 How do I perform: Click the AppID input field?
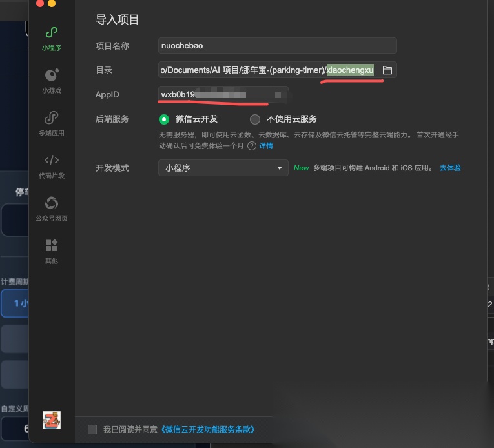pyautogui.click(x=223, y=94)
